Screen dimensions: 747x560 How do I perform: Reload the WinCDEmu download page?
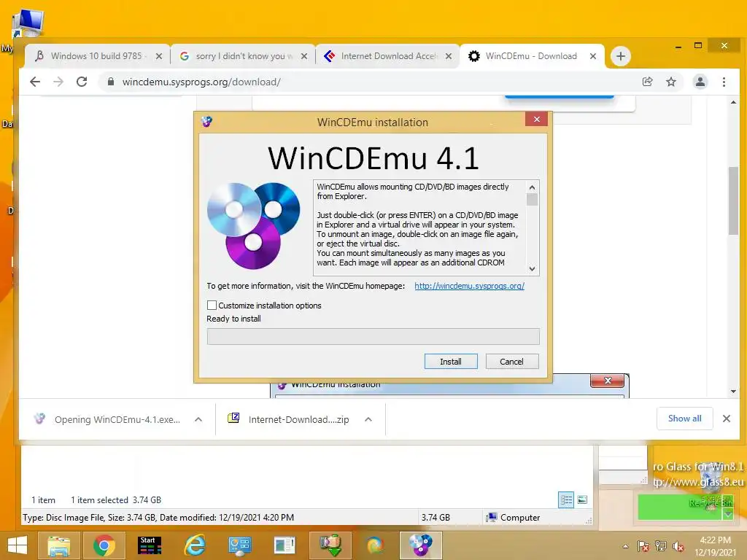pyautogui.click(x=82, y=82)
